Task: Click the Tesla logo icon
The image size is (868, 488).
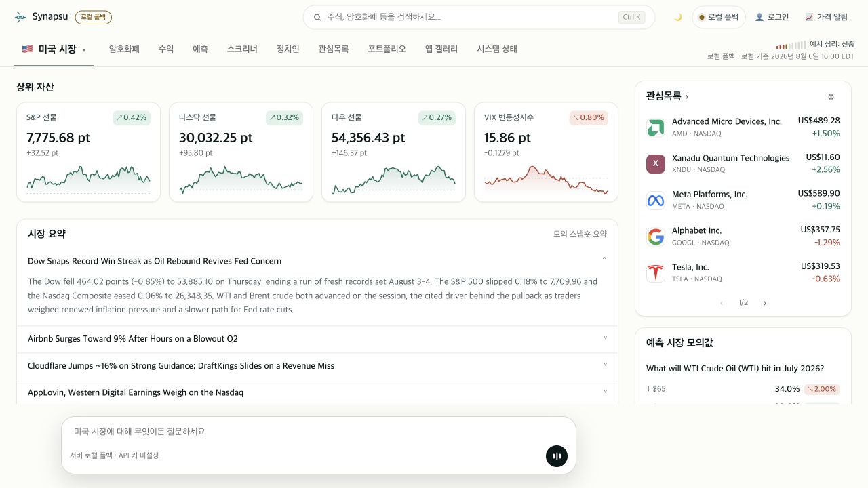Action: pos(656,272)
